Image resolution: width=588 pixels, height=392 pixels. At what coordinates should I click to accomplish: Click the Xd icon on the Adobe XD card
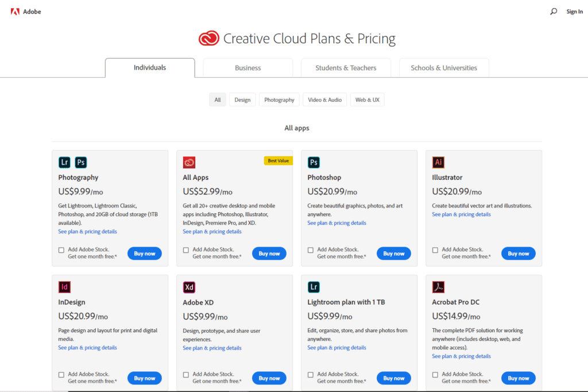[189, 287]
